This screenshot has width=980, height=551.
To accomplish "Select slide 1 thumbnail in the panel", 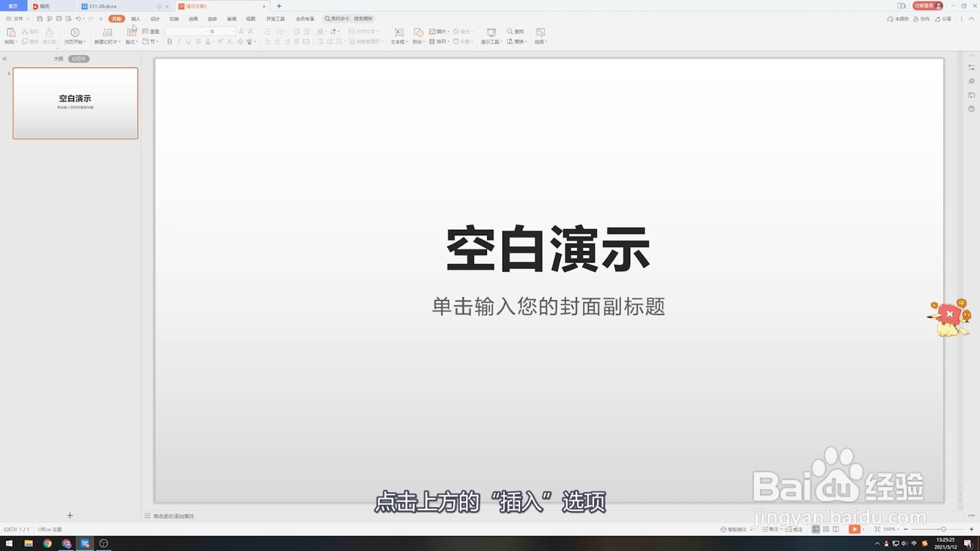I will [x=75, y=103].
